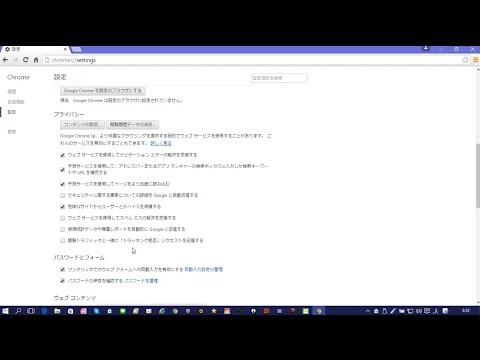
Task: Click the scrollbar down arrow
Action: tap(478, 302)
